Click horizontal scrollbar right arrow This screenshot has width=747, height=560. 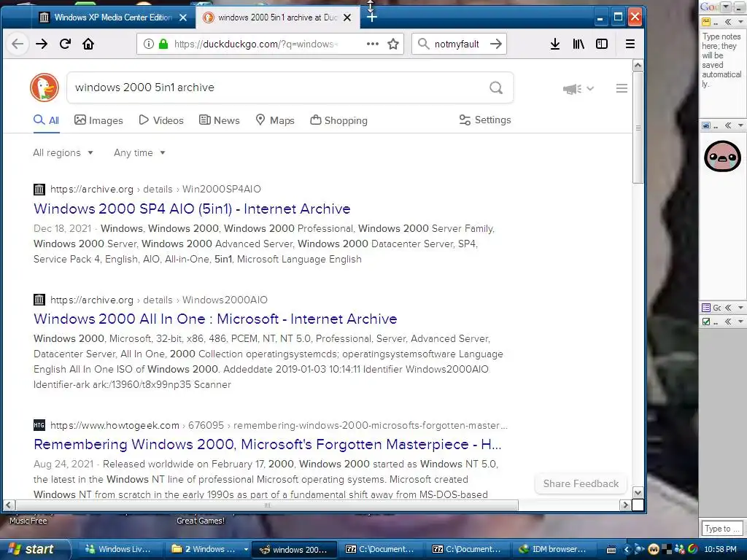625,505
